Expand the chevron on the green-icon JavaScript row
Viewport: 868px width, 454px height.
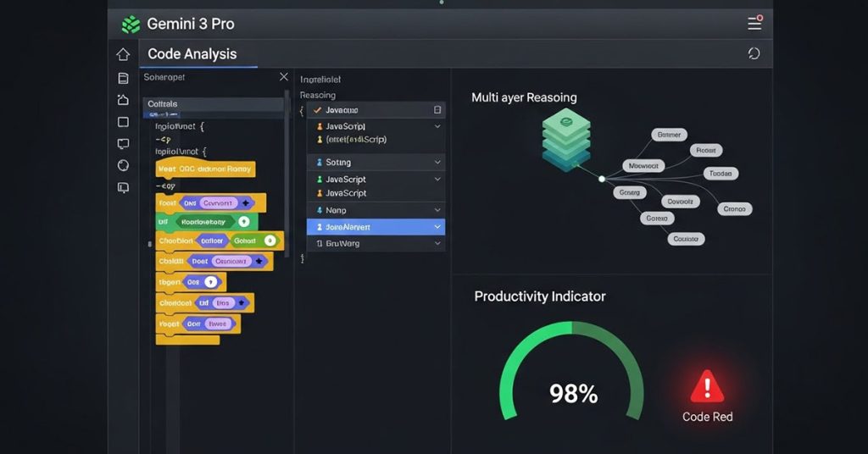(x=437, y=180)
